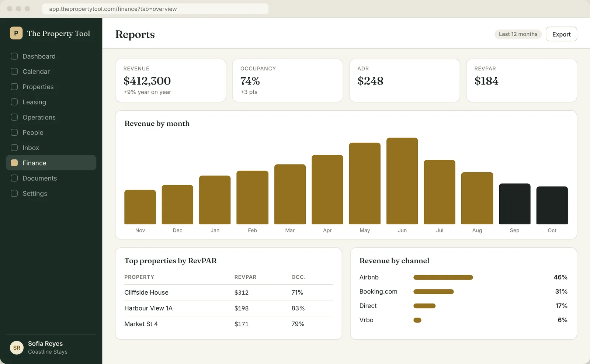Click the ADR $248 card
Image resolution: width=590 pixels, height=364 pixels.
pyautogui.click(x=405, y=80)
